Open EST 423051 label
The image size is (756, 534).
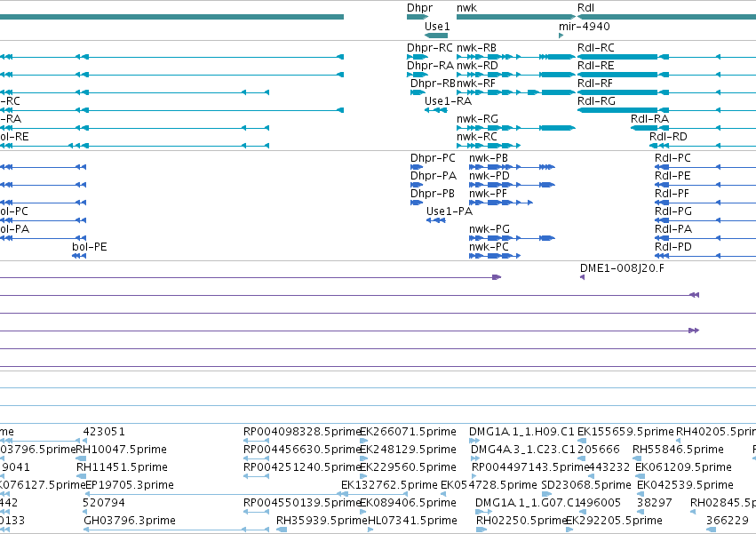104,432
